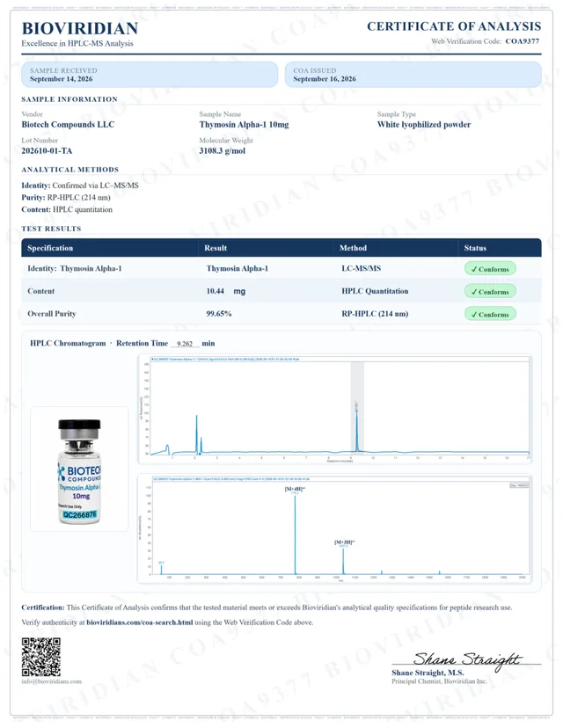563x728 pixels.
Task: Click the Method column header
Action: point(353,248)
